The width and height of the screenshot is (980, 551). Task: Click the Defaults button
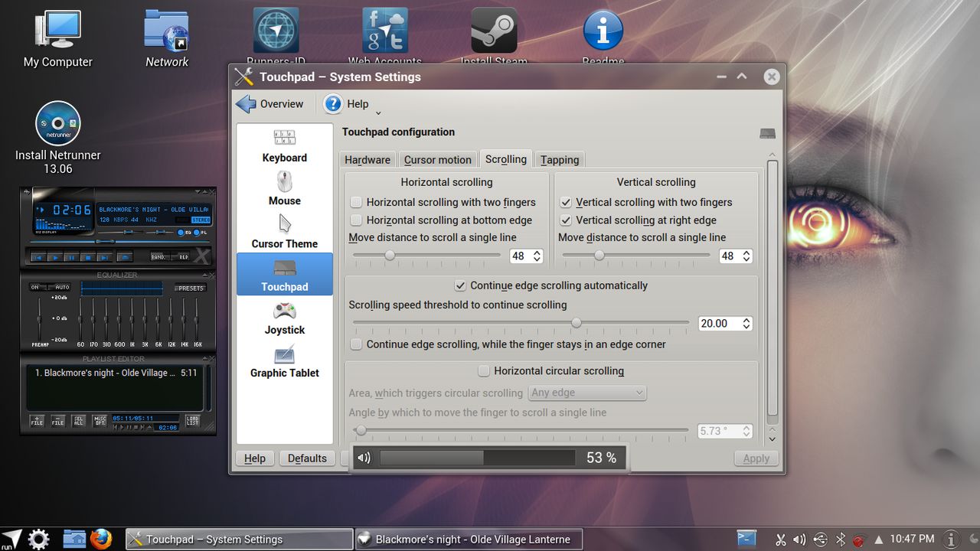[x=307, y=458]
